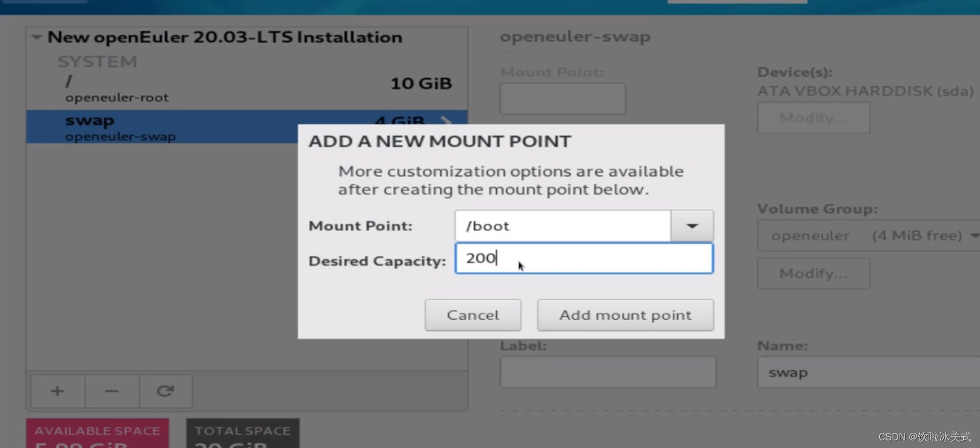Confirm with Add mount point button
980x448 pixels.
tap(625, 315)
